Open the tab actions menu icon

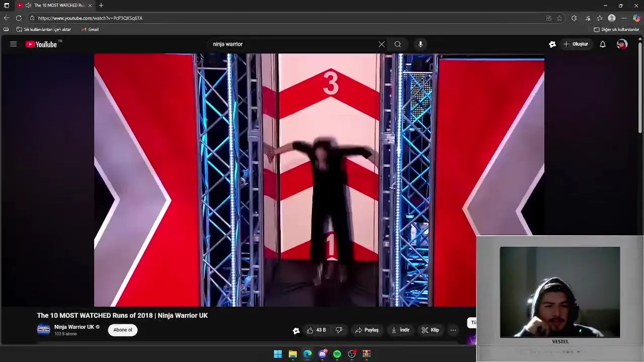click(7, 6)
